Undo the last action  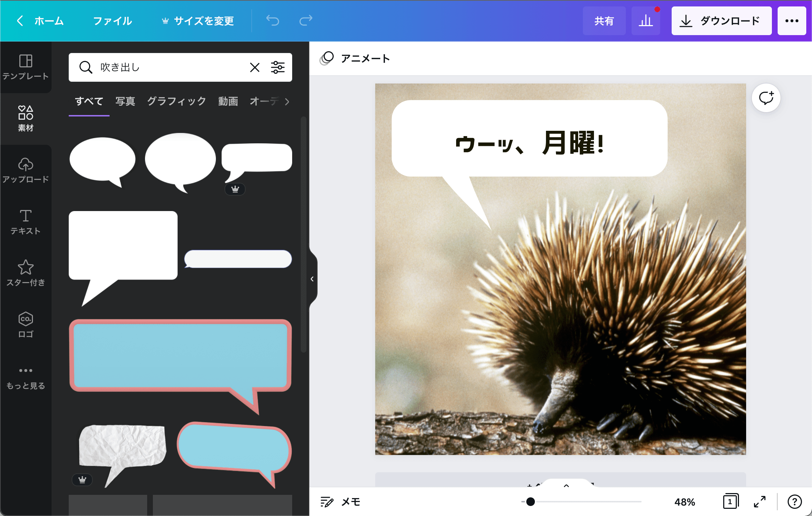click(x=272, y=20)
